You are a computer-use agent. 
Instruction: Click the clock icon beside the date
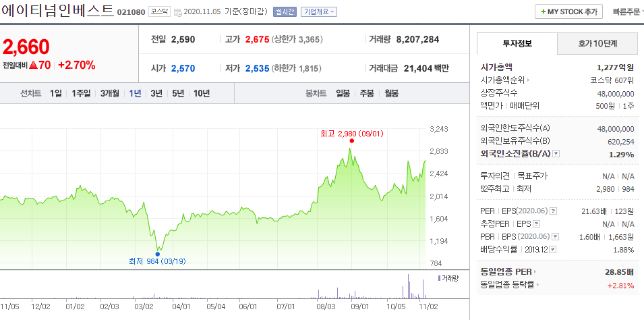178,12
